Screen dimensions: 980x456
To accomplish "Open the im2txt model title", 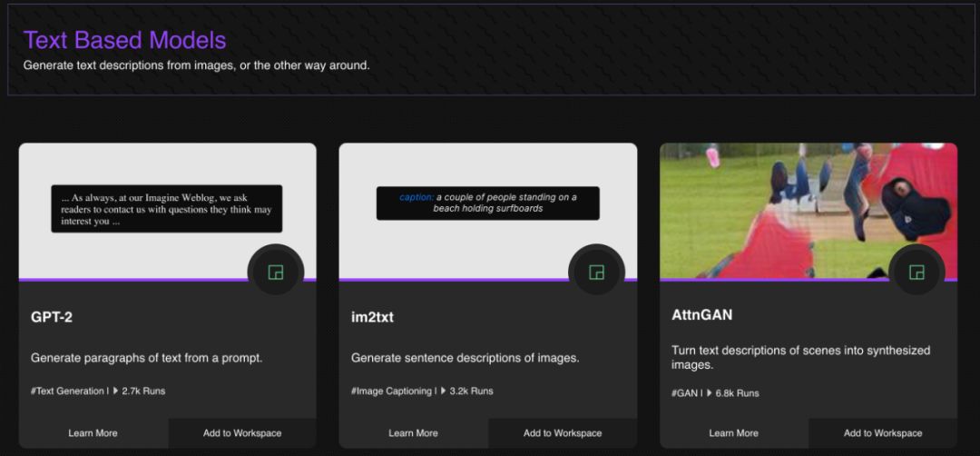I will click(x=372, y=318).
